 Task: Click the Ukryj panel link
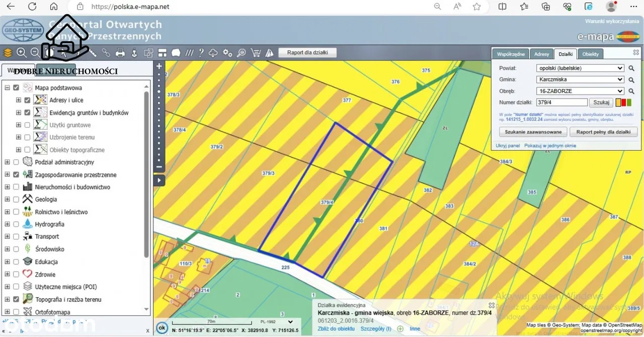click(x=507, y=146)
